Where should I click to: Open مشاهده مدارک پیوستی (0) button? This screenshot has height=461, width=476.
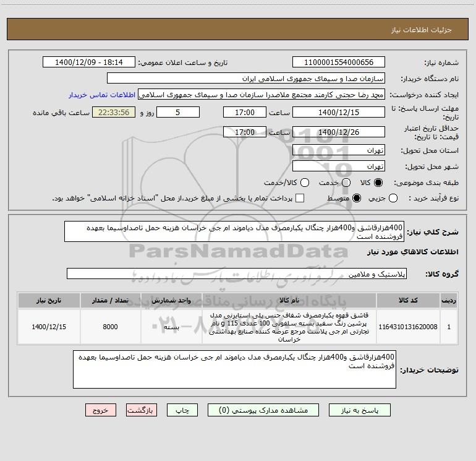pyautogui.click(x=263, y=410)
